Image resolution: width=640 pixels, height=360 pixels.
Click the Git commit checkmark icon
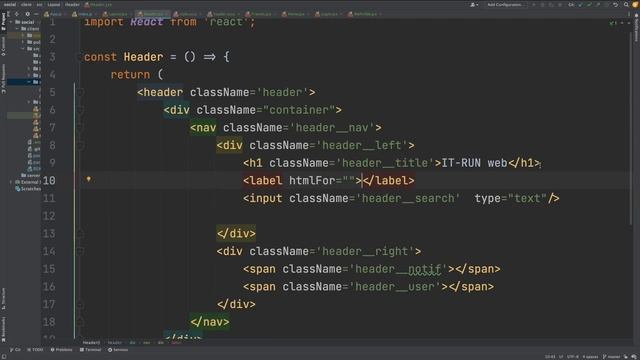coord(589,5)
